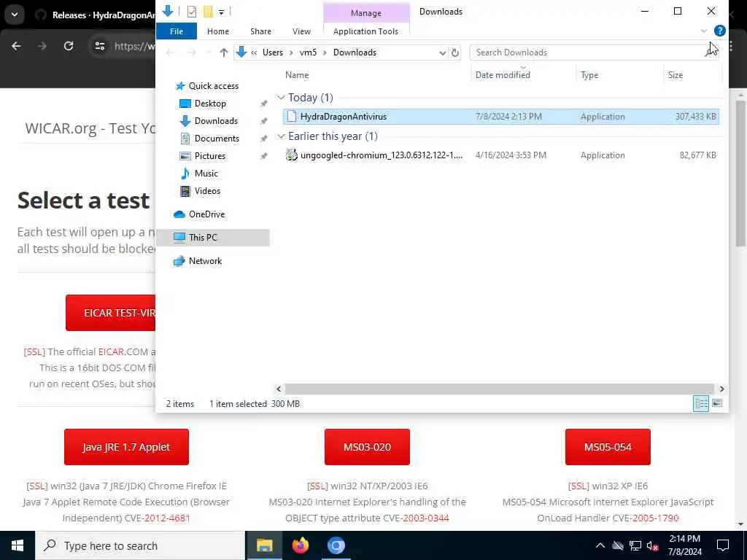The image size is (747, 560).
Task: Click the horizontal scrollbar left arrow
Action: 279,389
